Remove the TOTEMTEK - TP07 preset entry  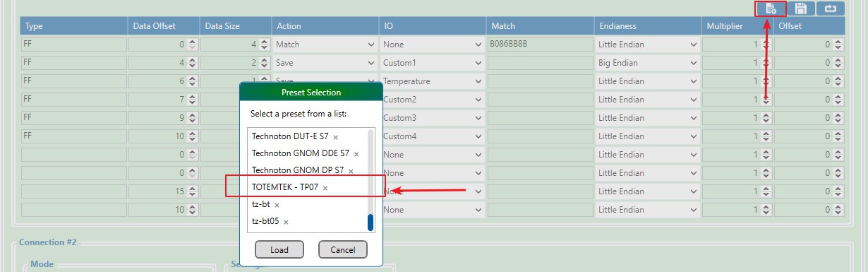[x=325, y=188]
